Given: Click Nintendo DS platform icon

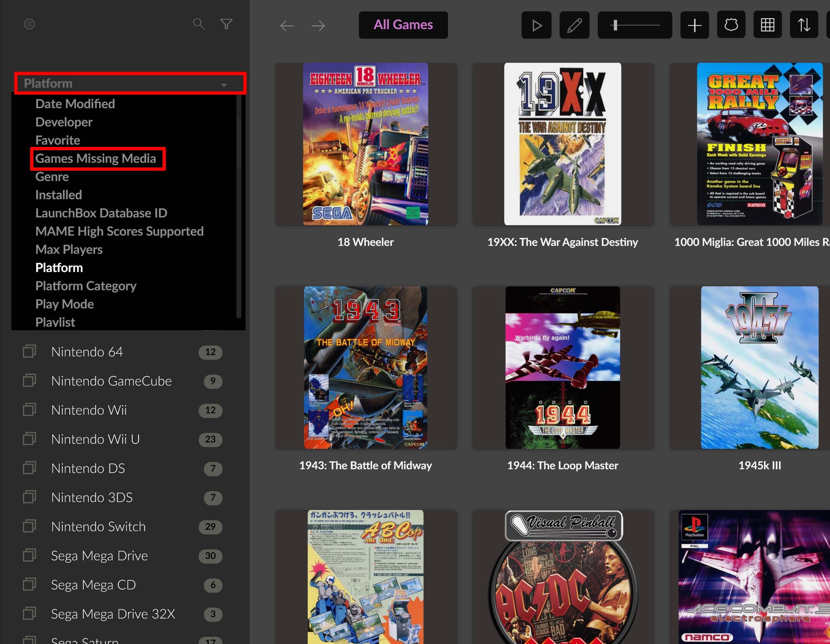Looking at the screenshot, I should point(29,468).
